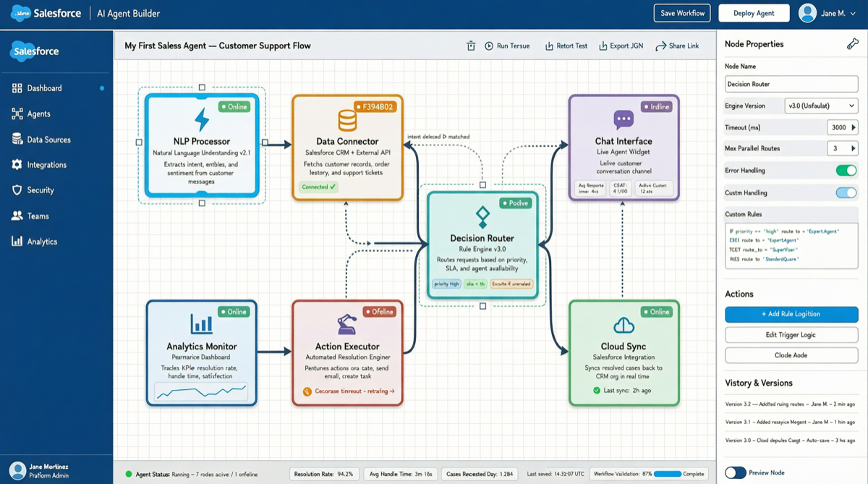
Task: Click the F394B02 badge on Data Connector
Action: coord(375,106)
